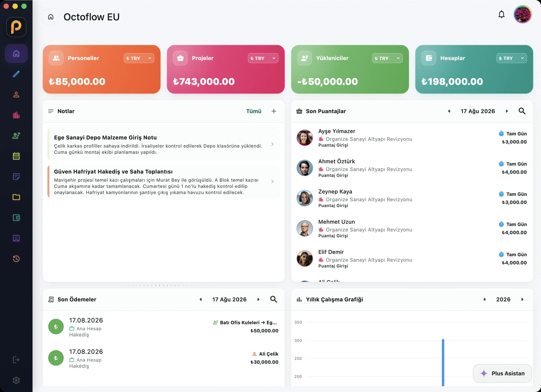Open TRY currency dropdown on Personeller card
Image resolution: width=541 pixels, height=392 pixels.
[x=139, y=58]
